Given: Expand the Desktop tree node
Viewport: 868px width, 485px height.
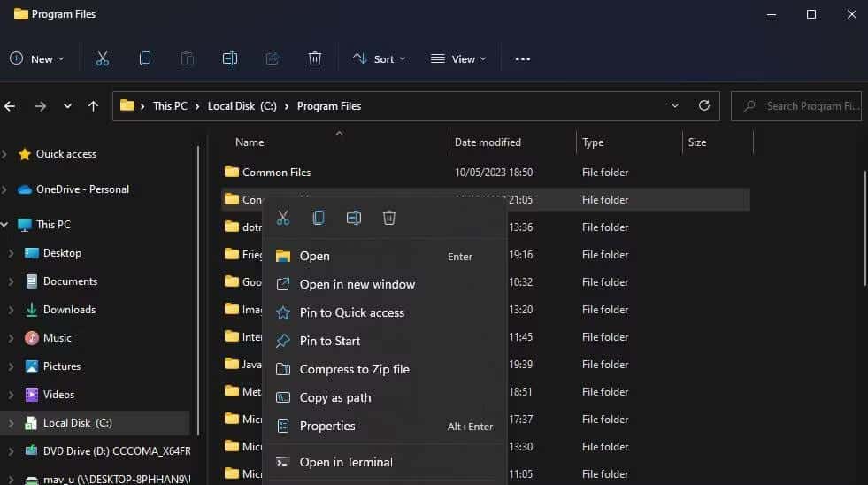Looking at the screenshot, I should click(11, 253).
